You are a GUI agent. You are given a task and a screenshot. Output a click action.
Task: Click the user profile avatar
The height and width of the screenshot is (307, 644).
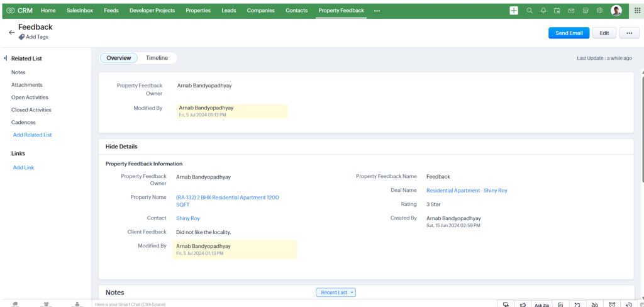(616, 11)
